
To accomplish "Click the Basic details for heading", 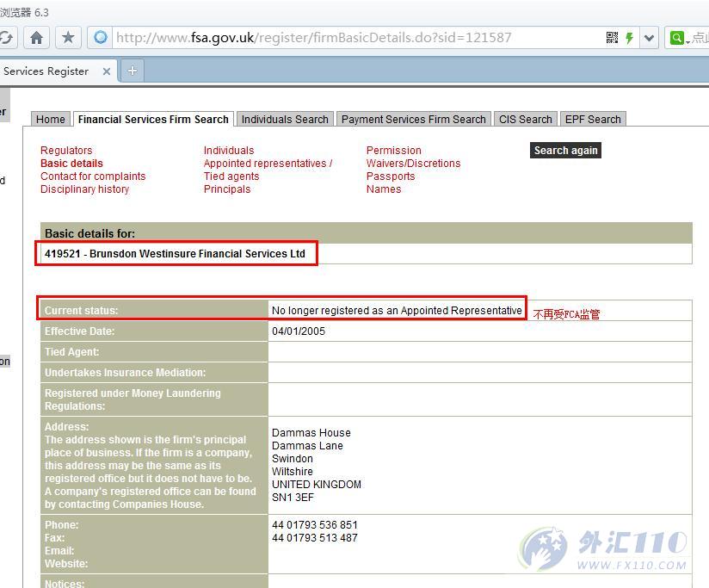I will 89,233.
